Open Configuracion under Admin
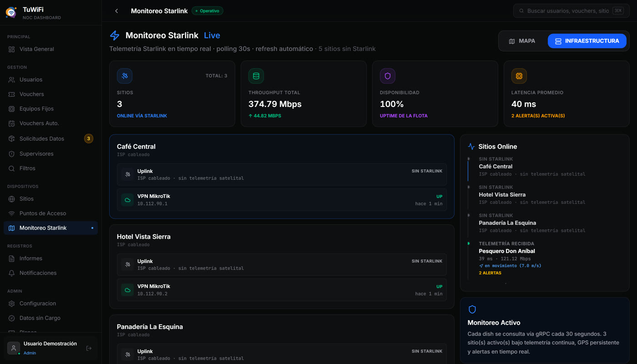The image size is (637, 364). tap(51, 303)
